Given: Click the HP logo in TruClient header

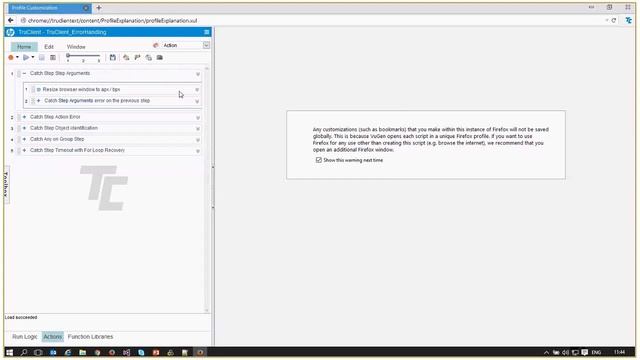Looking at the screenshot, I should coord(10,32).
